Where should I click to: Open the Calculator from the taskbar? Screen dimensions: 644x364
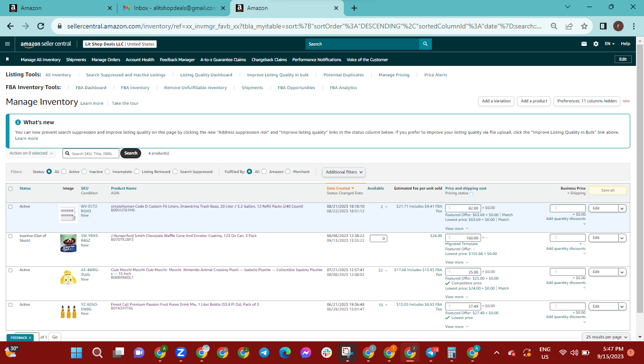click(452, 353)
